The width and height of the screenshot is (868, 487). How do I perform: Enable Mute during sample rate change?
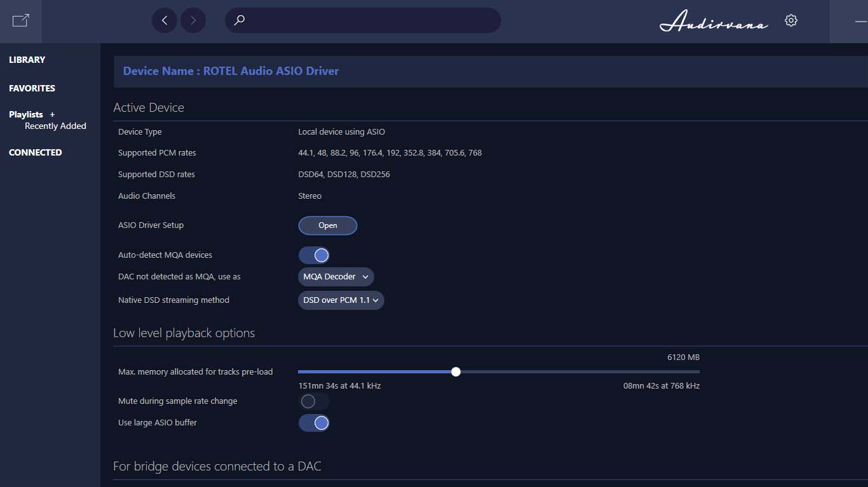[x=314, y=401]
